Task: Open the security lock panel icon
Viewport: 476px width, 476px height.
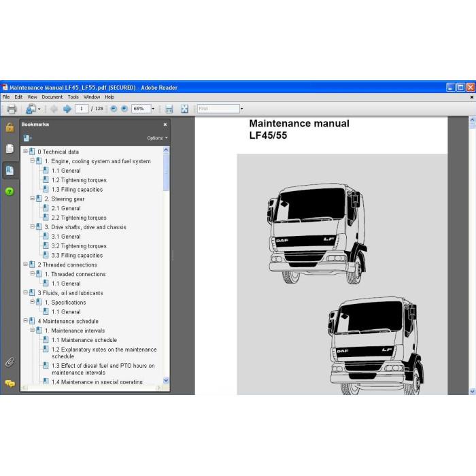Action: pos(10,128)
